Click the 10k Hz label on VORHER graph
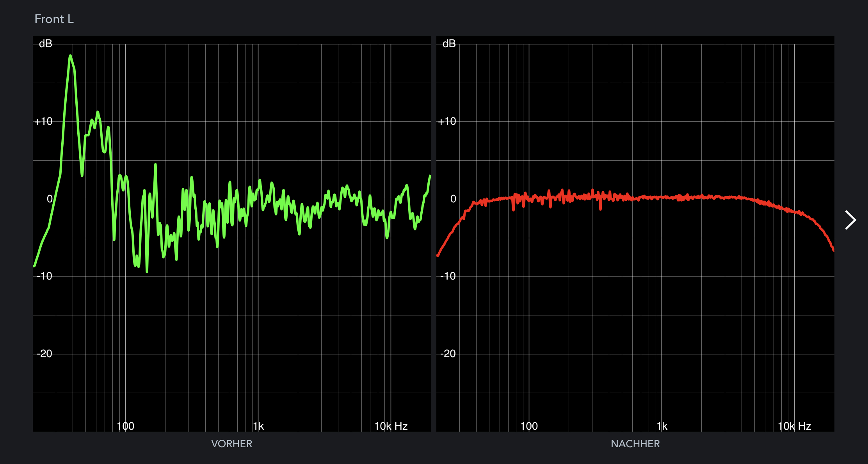 point(391,426)
